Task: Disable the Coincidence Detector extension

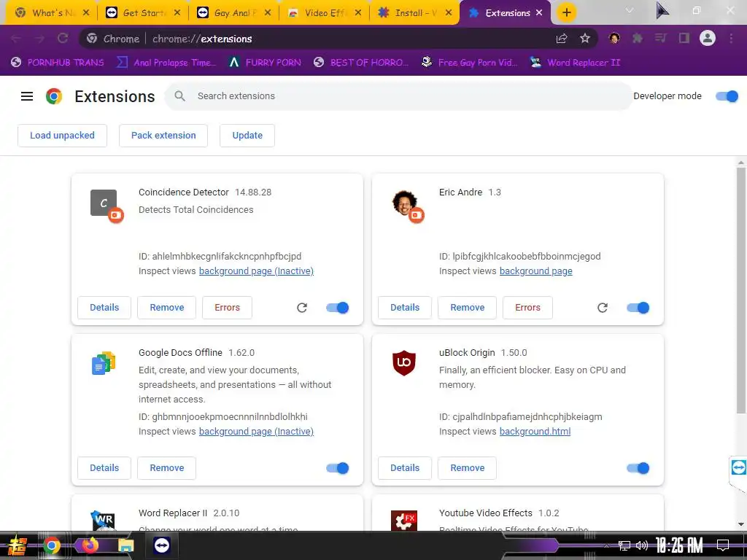Action: coord(337,308)
